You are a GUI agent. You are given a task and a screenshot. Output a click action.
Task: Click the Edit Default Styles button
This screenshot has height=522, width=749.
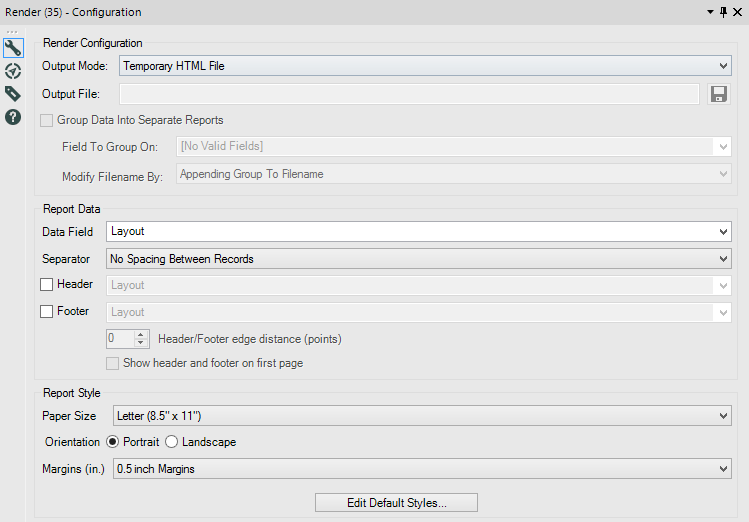coord(396,503)
